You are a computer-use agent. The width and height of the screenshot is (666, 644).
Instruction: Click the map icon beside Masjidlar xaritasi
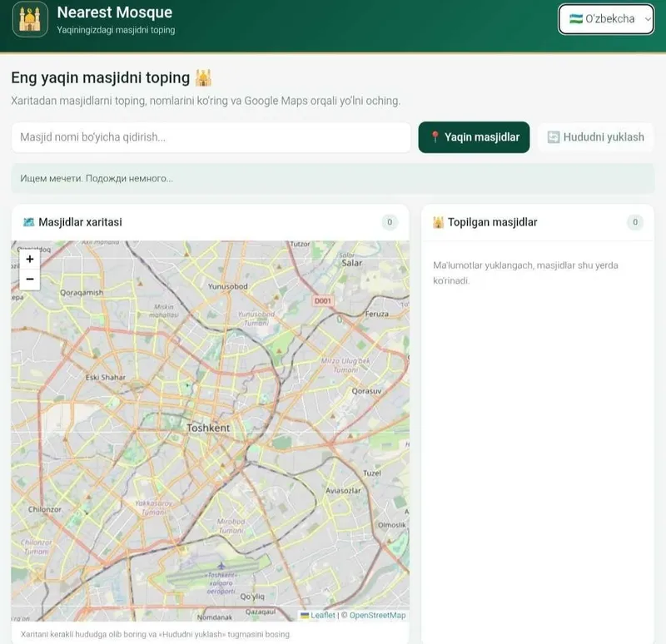tap(28, 221)
